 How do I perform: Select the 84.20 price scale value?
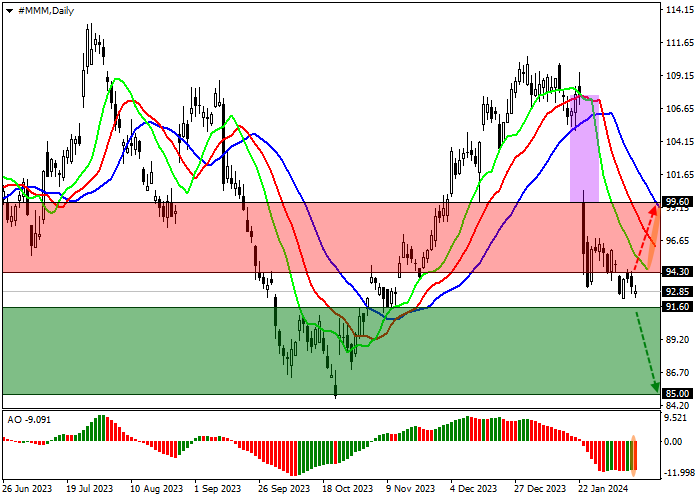tap(680, 406)
